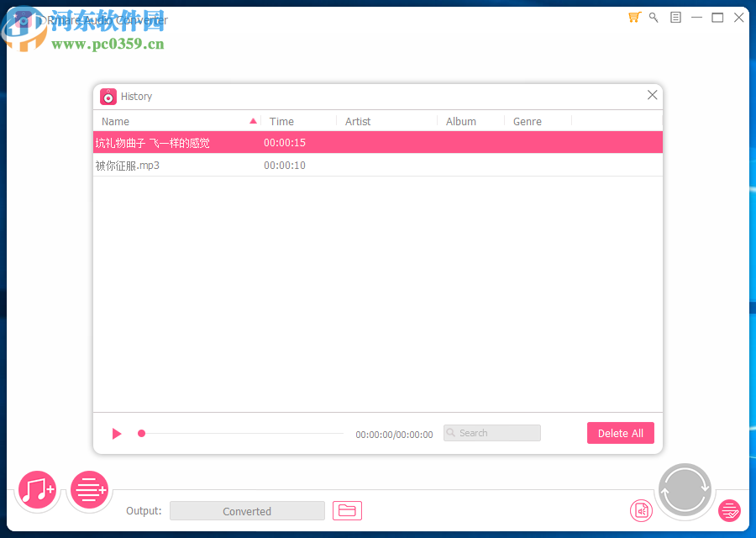Viewport: 756px width, 538px height.
Task: Click the magnifier search icon in title bar
Action: [654, 17]
